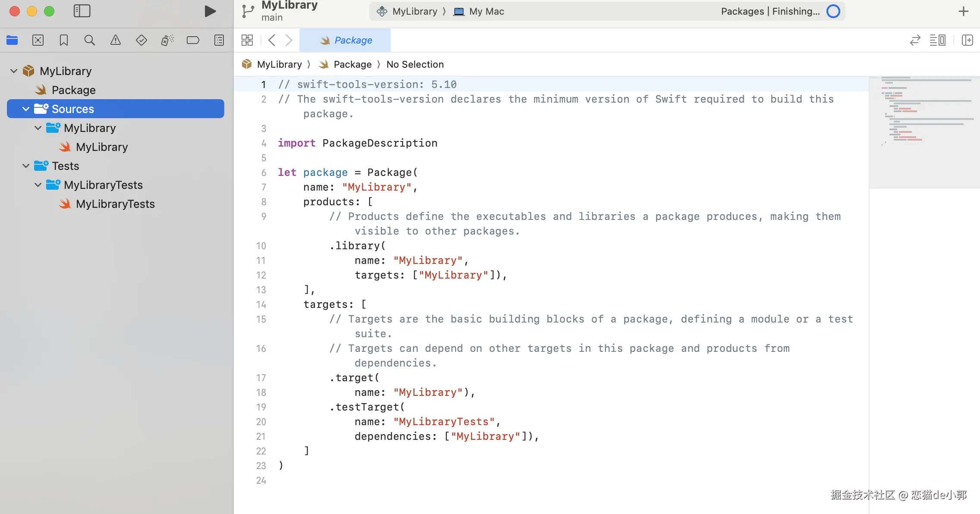Open the Test navigator diamond icon
The width and height of the screenshot is (980, 514).
[141, 40]
